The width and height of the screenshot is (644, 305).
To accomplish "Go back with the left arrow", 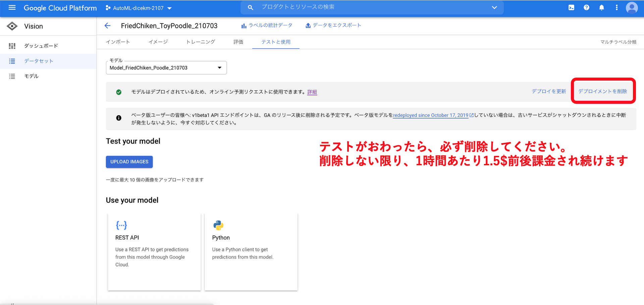I will coord(107,26).
